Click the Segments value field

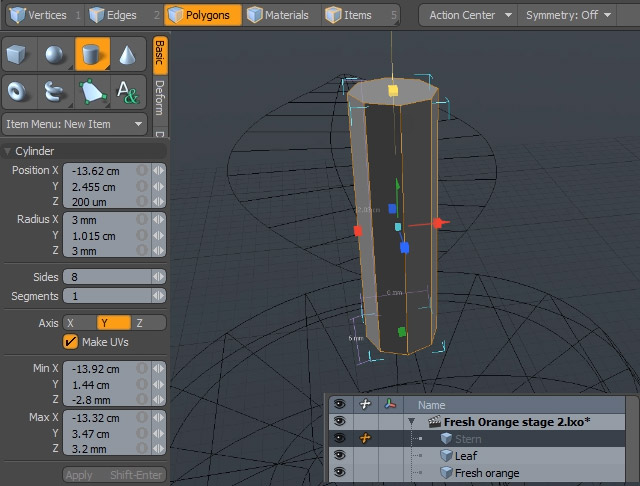point(107,296)
